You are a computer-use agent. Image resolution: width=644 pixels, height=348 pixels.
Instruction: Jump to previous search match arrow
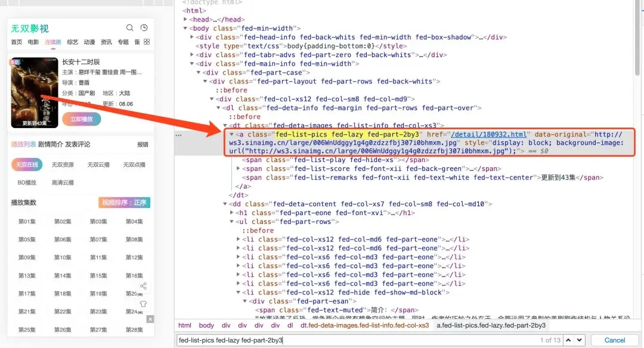[x=569, y=340]
